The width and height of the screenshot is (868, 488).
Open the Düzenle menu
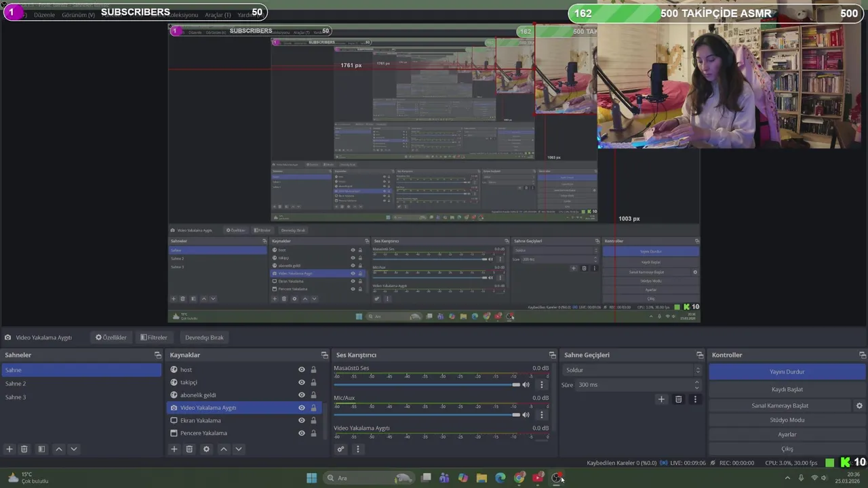coord(44,15)
